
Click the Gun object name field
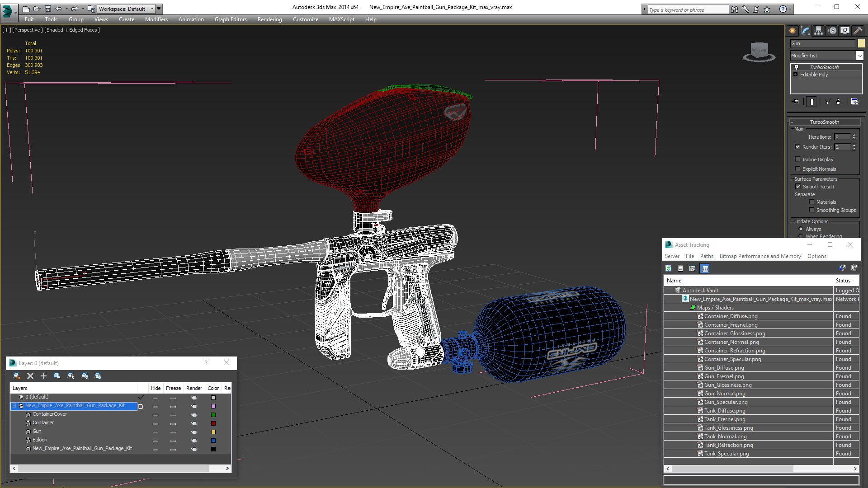pos(823,43)
